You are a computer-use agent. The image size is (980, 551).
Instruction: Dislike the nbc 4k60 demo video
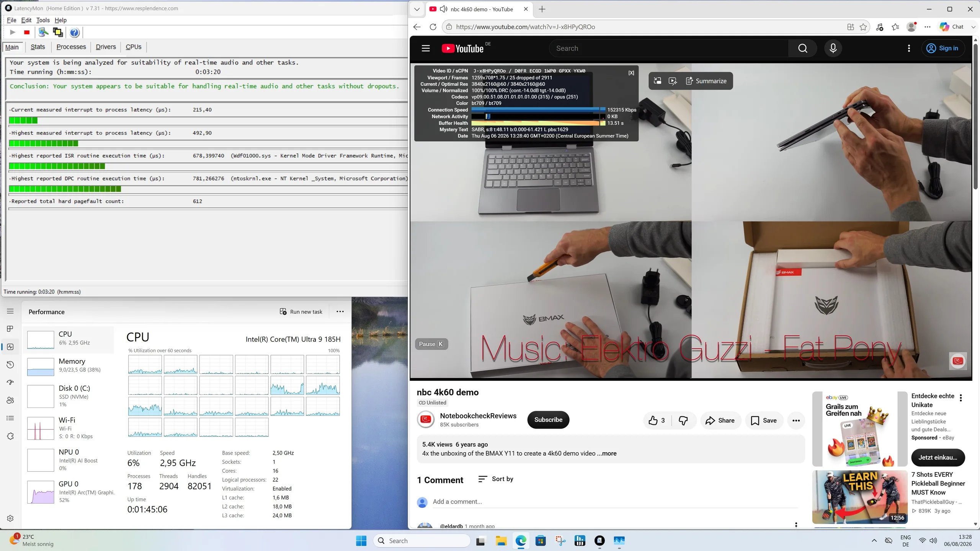coord(683,421)
